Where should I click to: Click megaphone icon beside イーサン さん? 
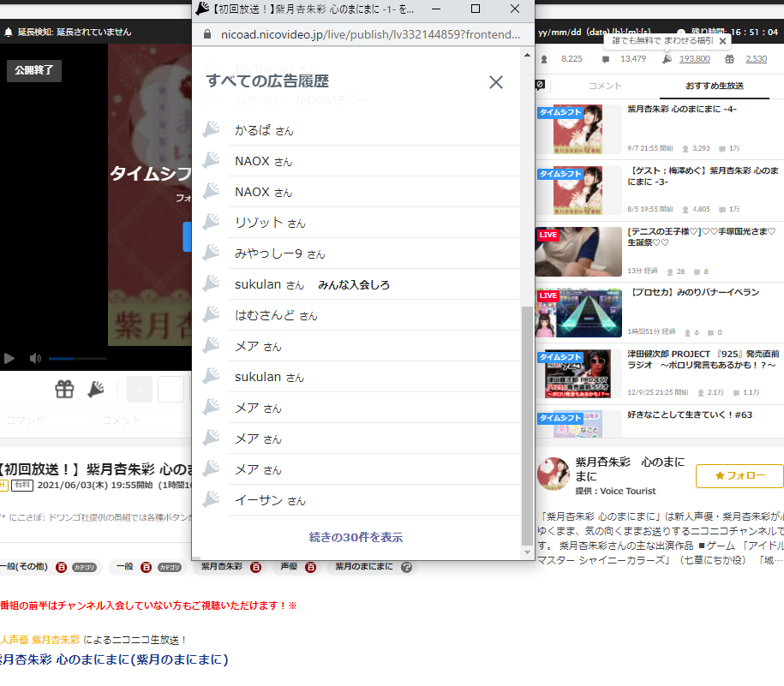(x=211, y=499)
